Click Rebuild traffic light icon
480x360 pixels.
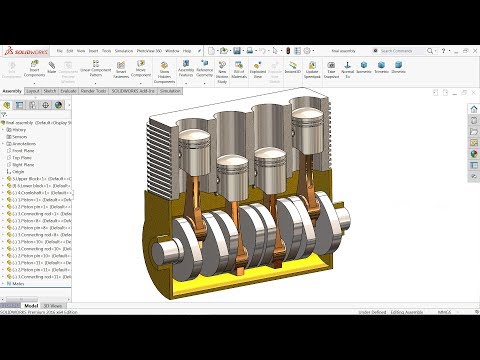point(288,51)
